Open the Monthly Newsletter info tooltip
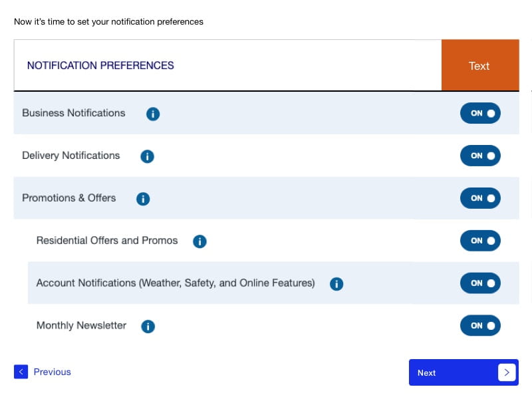532x399 pixels. coord(148,326)
